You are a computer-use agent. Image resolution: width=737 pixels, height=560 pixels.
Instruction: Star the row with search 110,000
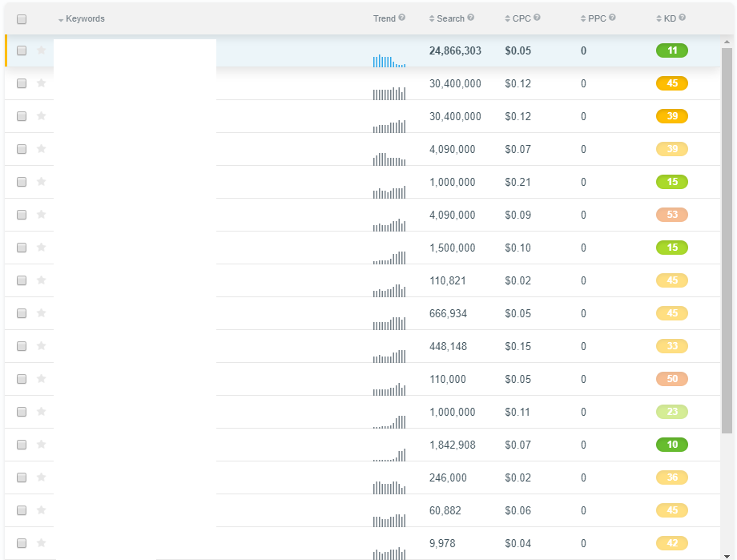(x=42, y=378)
